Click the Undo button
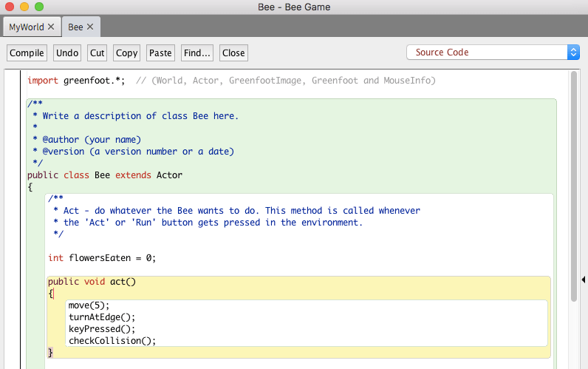 coord(67,53)
